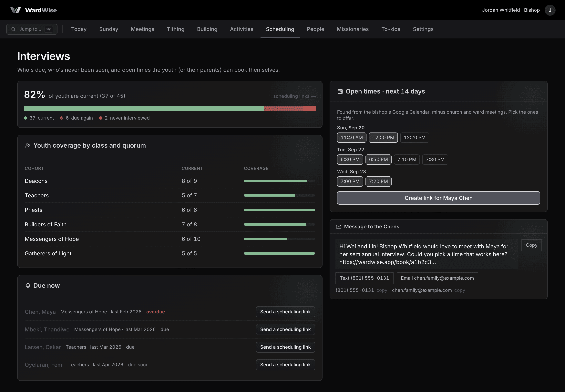Click the bell icon next to Due now
Screen dimensions: 565x392
pyautogui.click(x=28, y=285)
